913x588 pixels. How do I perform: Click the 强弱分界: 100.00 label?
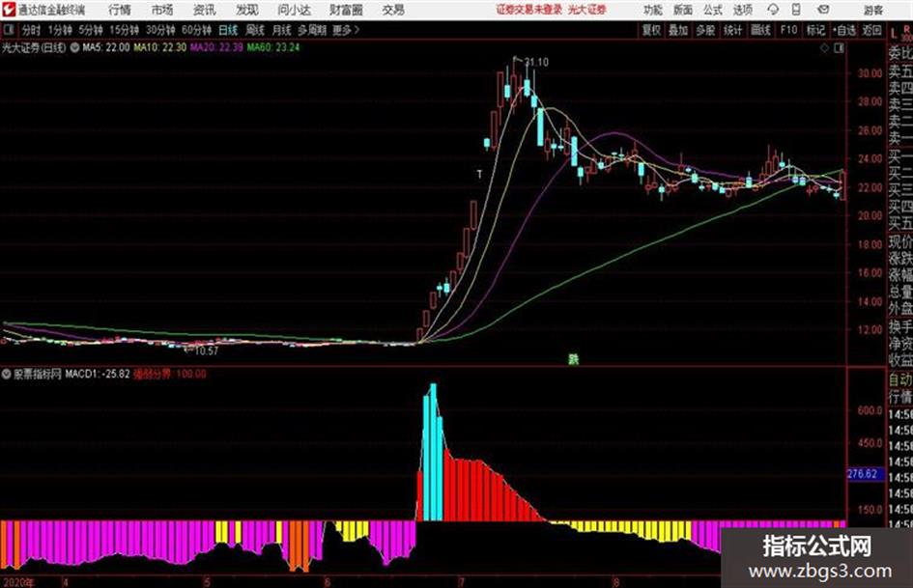click(x=170, y=374)
